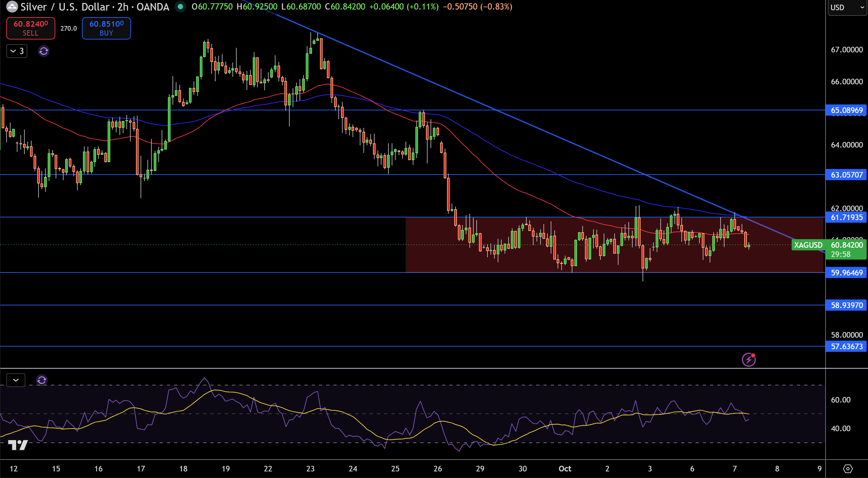Click the SELL button at 60.824

pyautogui.click(x=31, y=28)
